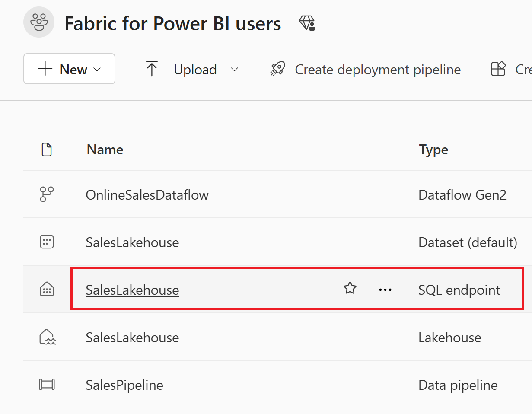
Task: Open OnlineSalesDataflow item
Action: (147, 195)
